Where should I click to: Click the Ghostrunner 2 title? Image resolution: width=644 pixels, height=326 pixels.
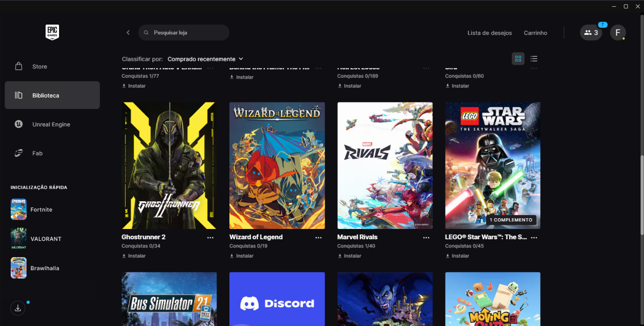coord(144,237)
